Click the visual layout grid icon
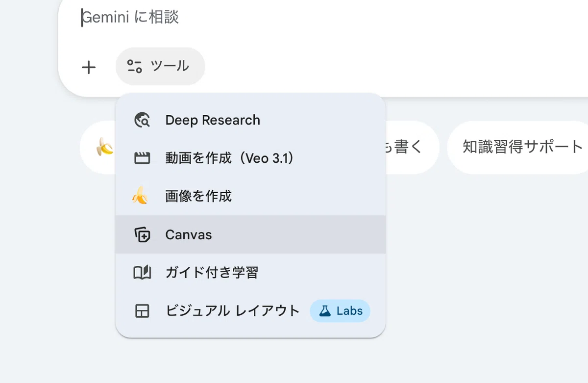Viewport: 588px width, 383px height. coord(142,311)
